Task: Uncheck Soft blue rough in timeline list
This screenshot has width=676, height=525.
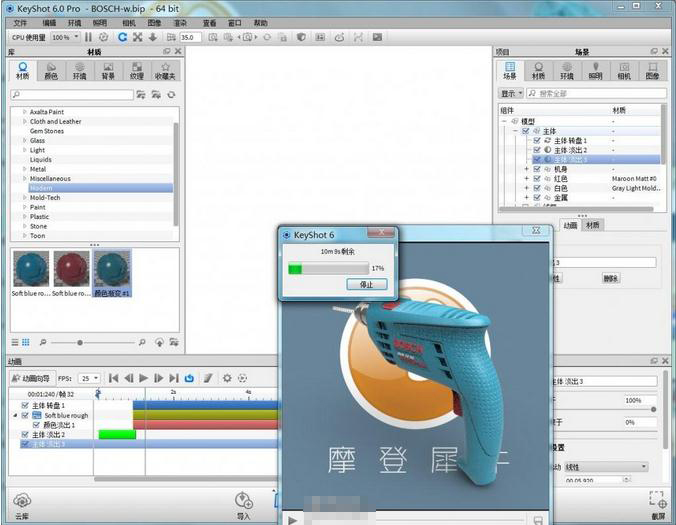Action: coord(25,415)
